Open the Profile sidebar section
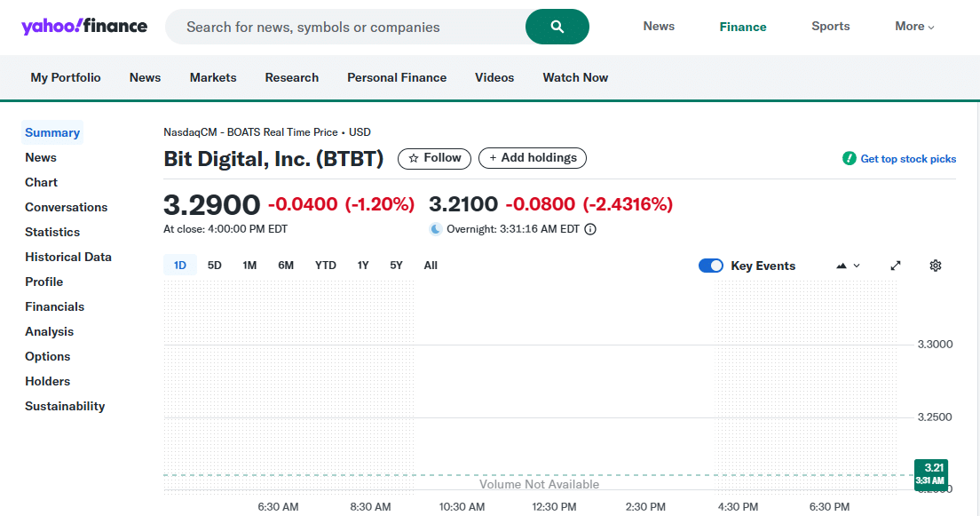This screenshot has width=980, height=516. tap(43, 282)
